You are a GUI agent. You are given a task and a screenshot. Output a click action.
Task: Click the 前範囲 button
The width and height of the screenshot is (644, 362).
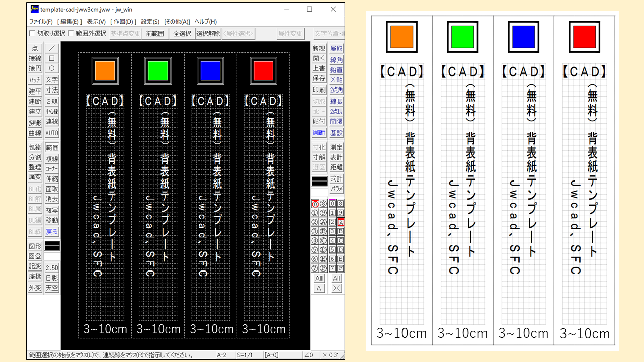[155, 34]
